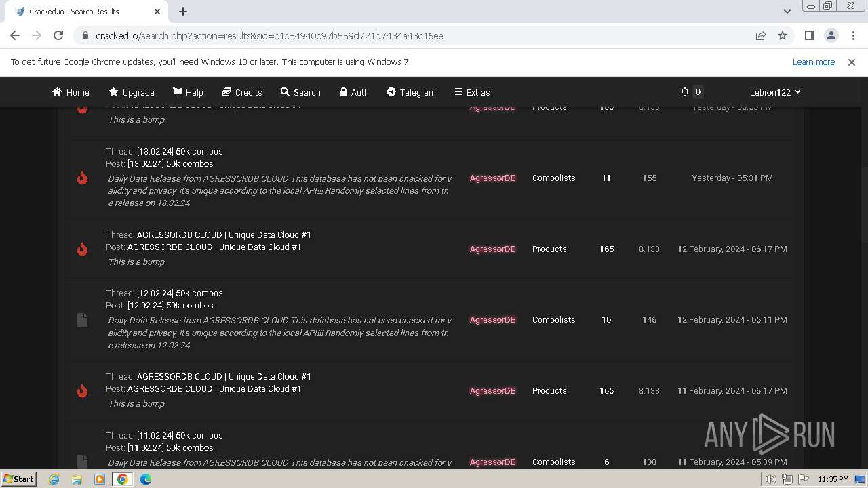Open thread [13.02.24] 50k combos
Screen dimensions: 868x488
tap(180, 151)
